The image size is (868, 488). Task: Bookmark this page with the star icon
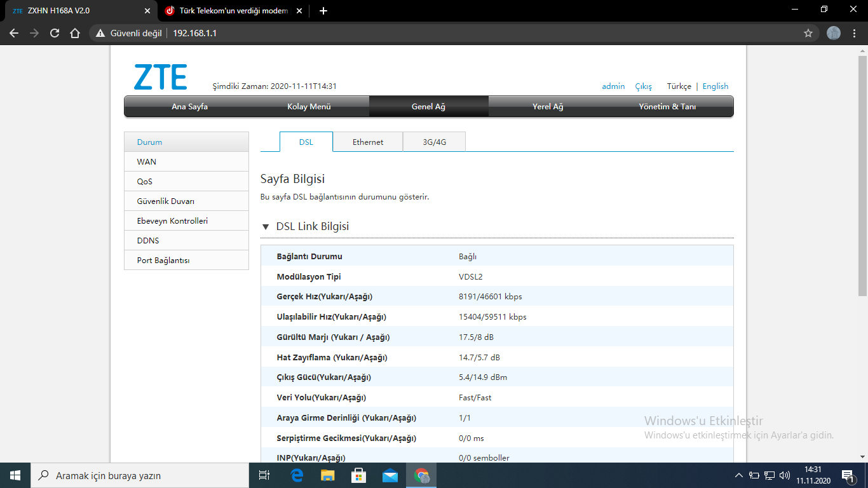[808, 33]
